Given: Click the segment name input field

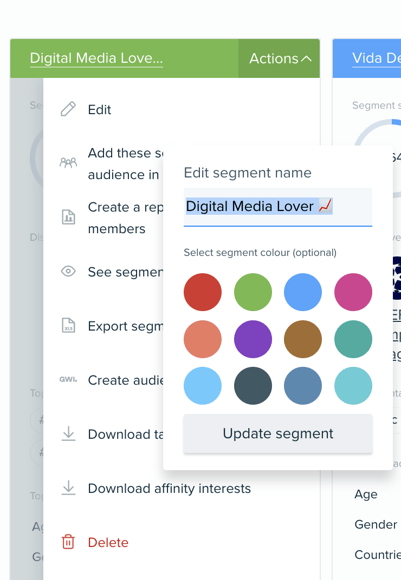Looking at the screenshot, I should 278,207.
